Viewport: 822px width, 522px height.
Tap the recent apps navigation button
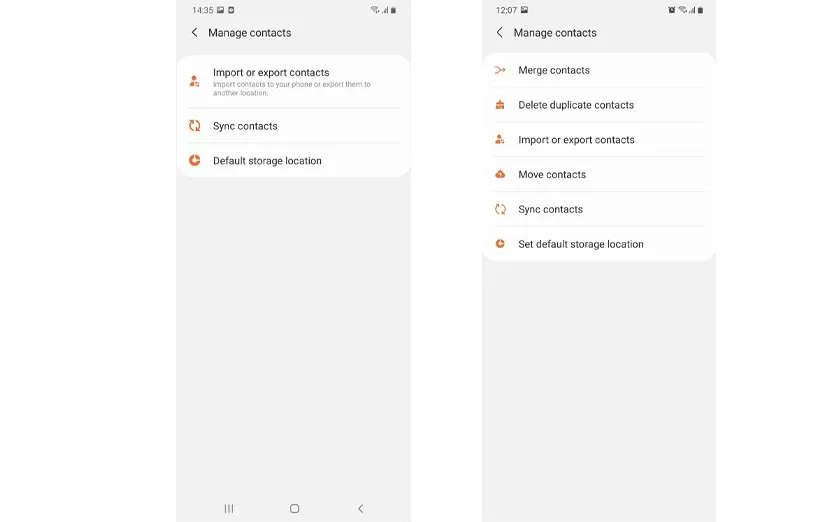tap(229, 508)
